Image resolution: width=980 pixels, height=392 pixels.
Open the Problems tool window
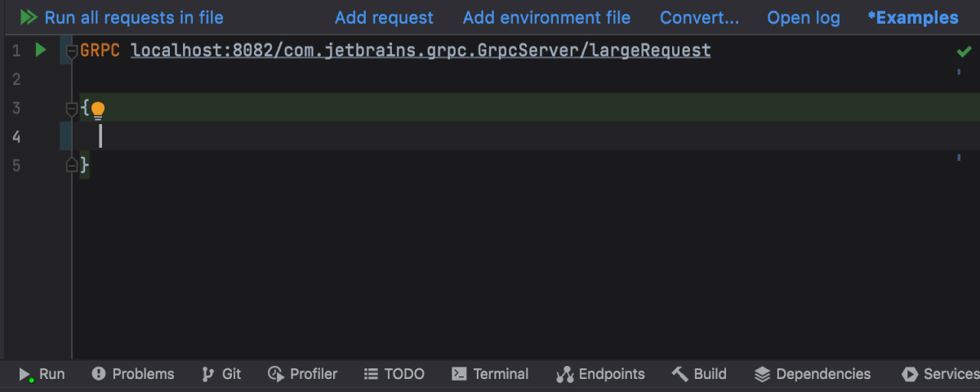tap(133, 374)
